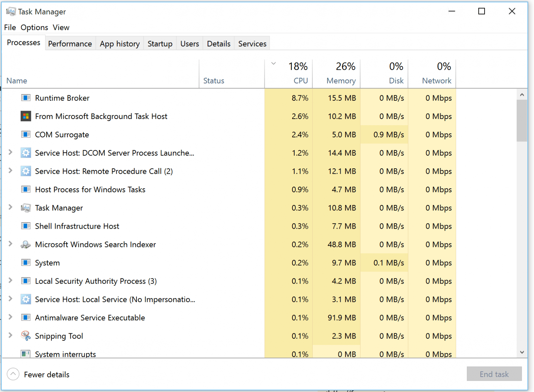This screenshot has height=392, width=534.
Task: Open the View menu
Action: [61, 27]
